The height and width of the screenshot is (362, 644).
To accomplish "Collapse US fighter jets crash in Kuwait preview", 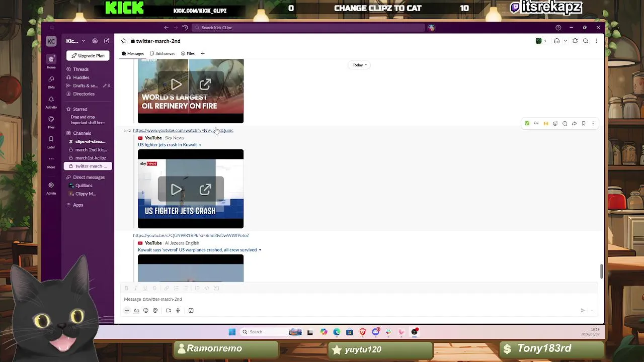I will coord(200,145).
